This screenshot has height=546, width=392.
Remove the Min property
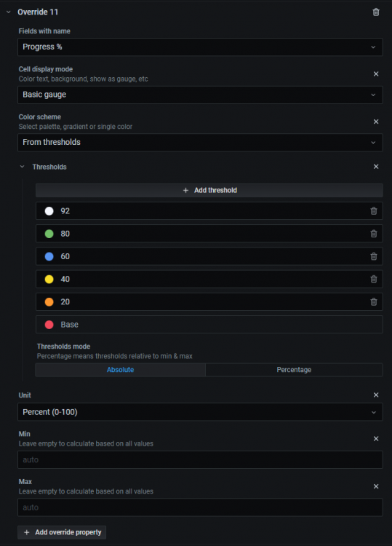point(376,439)
